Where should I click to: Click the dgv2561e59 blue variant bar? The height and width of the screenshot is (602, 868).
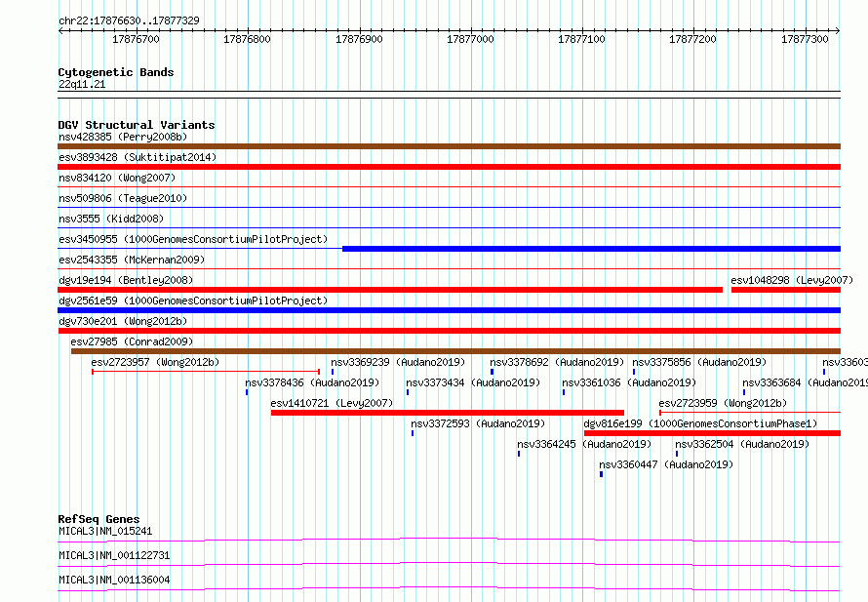(x=449, y=310)
